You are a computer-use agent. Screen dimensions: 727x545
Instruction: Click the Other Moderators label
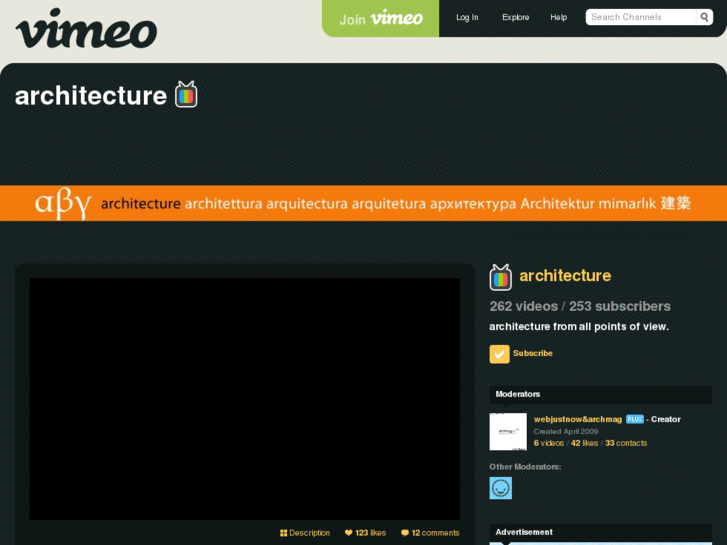(x=525, y=467)
